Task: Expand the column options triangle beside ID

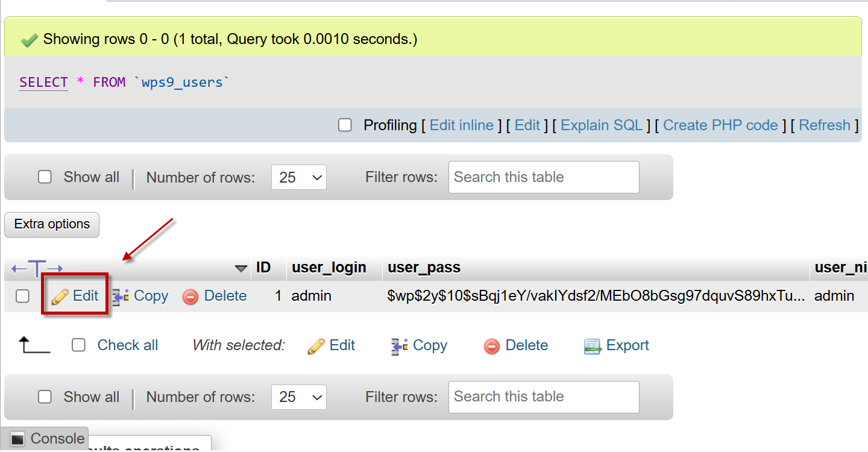Action: click(x=241, y=268)
